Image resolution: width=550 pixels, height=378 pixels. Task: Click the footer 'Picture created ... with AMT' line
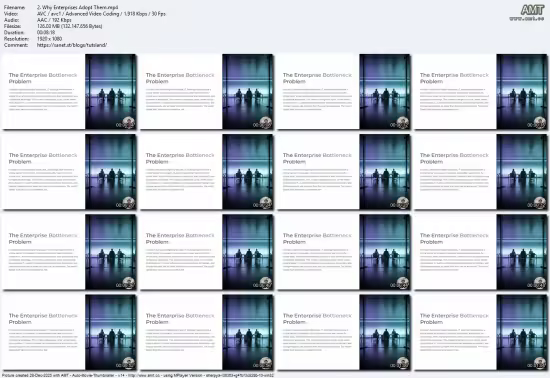point(138,376)
